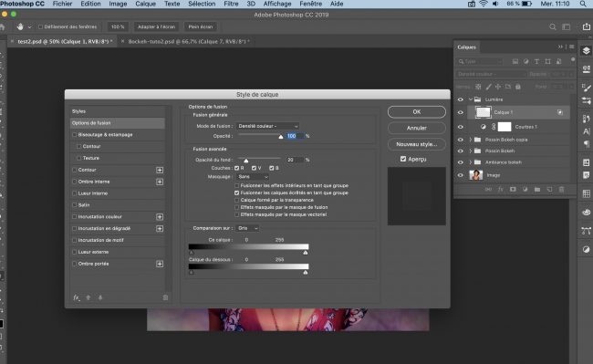This screenshot has width=593, height=364.
Task: Hide the Calque 1 layer
Action: coord(460,112)
